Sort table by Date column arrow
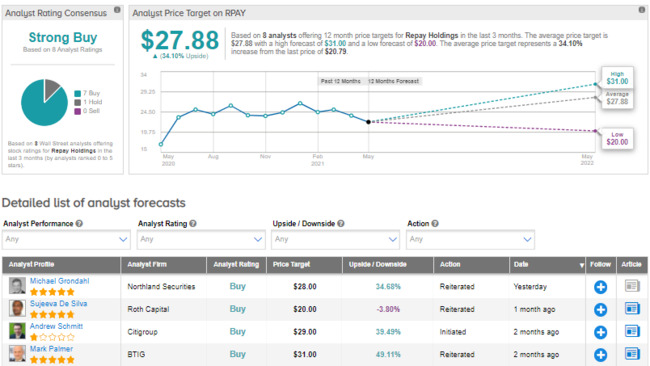This screenshot has width=650, height=366. click(582, 265)
